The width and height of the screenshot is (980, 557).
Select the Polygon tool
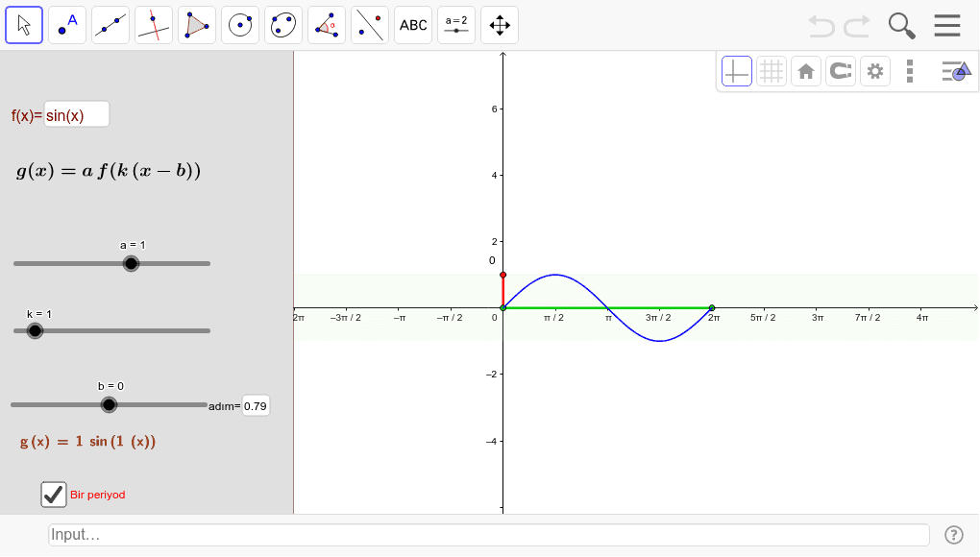(x=197, y=25)
